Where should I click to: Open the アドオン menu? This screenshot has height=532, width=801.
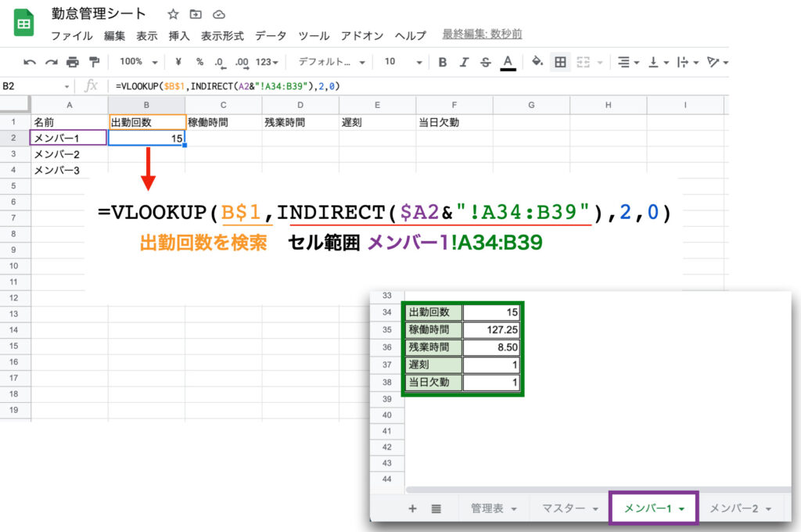tap(362, 36)
